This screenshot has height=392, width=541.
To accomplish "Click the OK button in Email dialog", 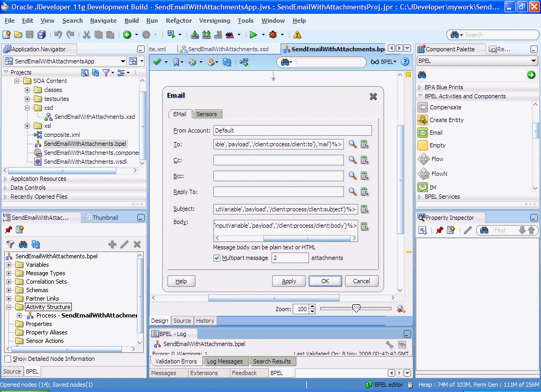I will tap(325, 281).
